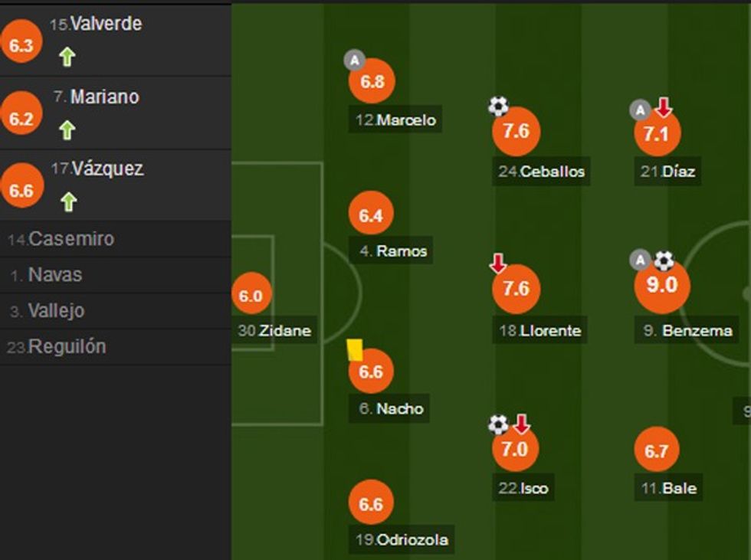Viewport: 751px width, 560px height.
Task: Click the red substitution arrow above Díaz
Action: coord(664,108)
